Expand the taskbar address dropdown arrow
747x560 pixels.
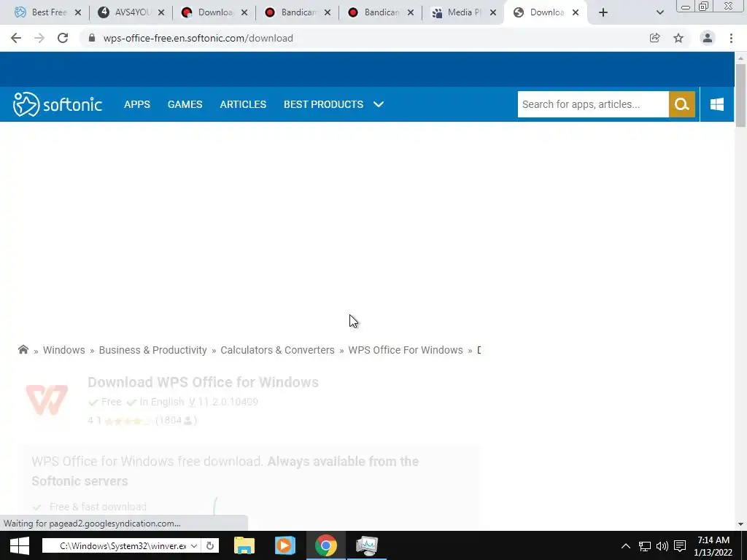click(x=194, y=545)
